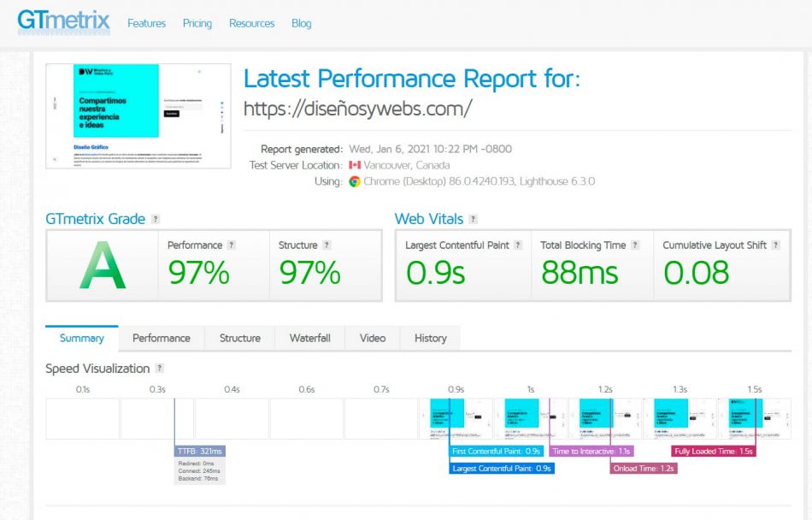
Task: Click the Backend: 76ms detail
Action: (197, 479)
